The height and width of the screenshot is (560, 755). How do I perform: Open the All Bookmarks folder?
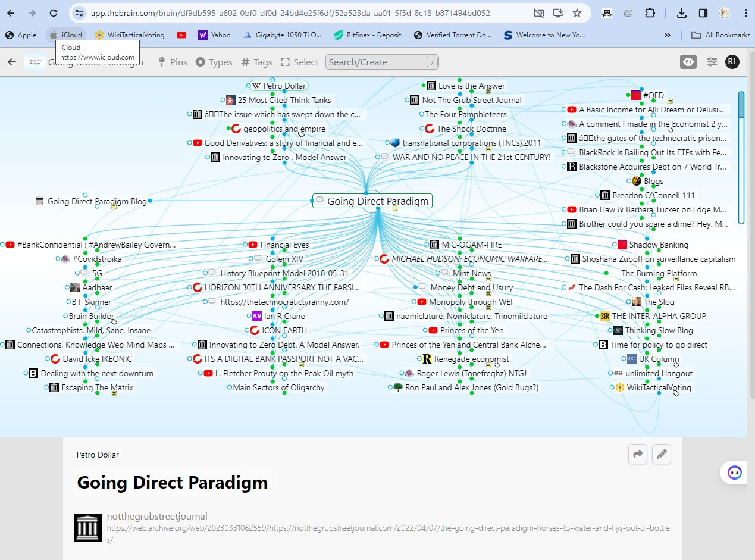click(720, 35)
